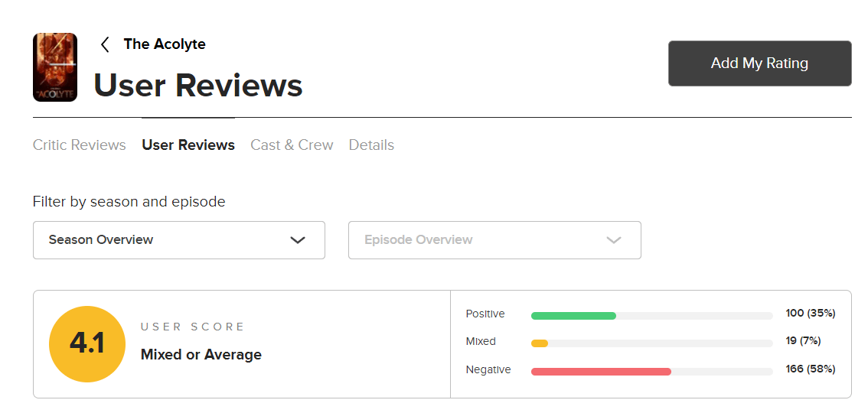Switch to the Critic Reviews tab
The height and width of the screenshot is (413, 868).
click(79, 145)
